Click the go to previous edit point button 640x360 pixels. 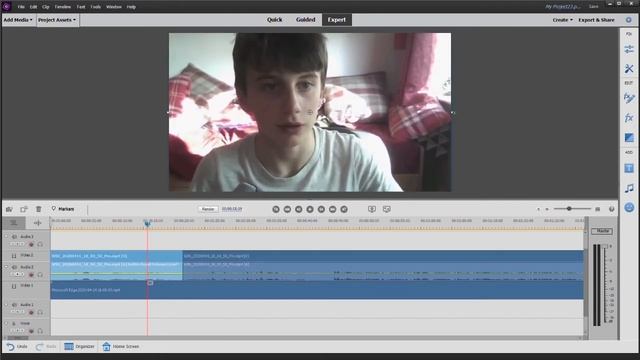276,209
